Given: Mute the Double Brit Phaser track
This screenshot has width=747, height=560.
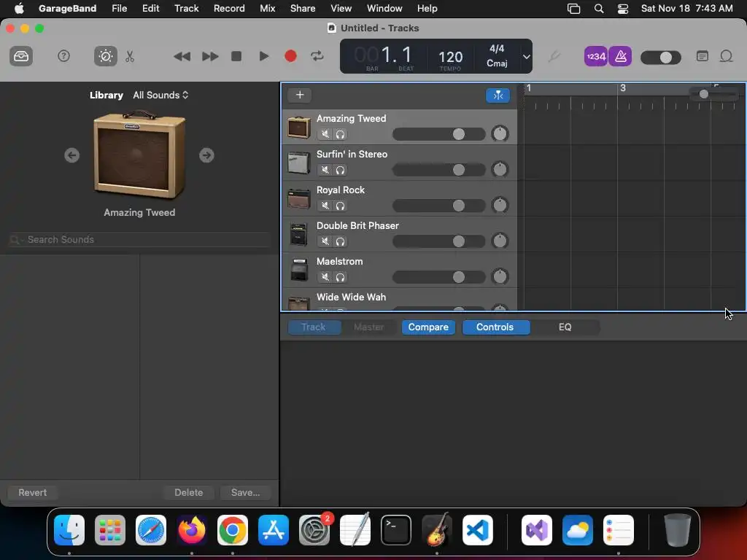Looking at the screenshot, I should (325, 241).
